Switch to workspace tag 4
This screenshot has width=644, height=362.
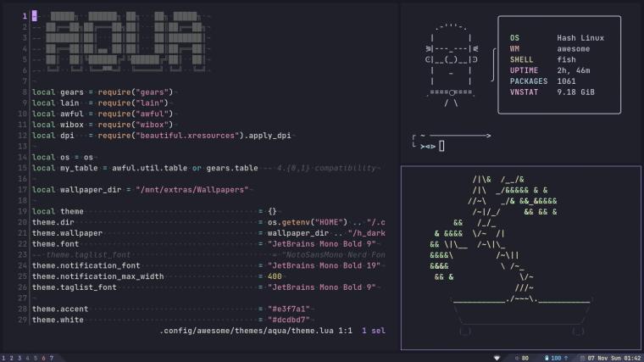pos(27,359)
